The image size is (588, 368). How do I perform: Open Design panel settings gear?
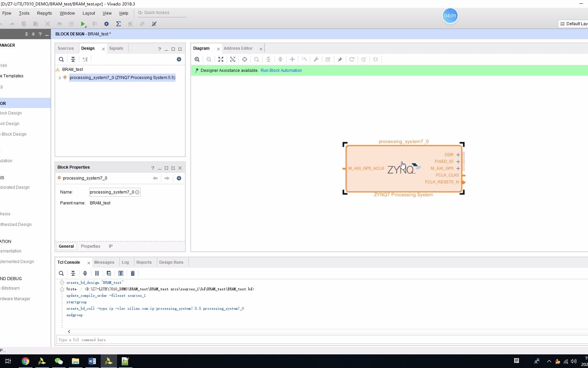(179, 59)
